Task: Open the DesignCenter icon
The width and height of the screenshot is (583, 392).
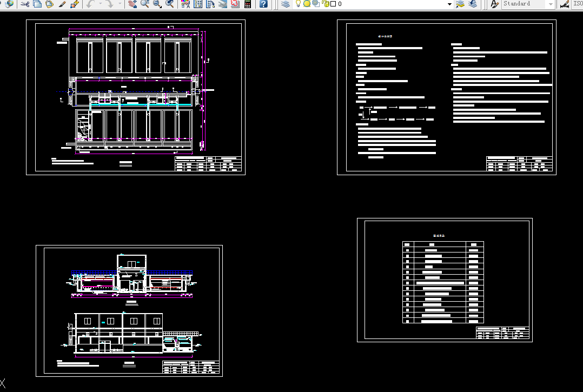Action: (x=198, y=4)
